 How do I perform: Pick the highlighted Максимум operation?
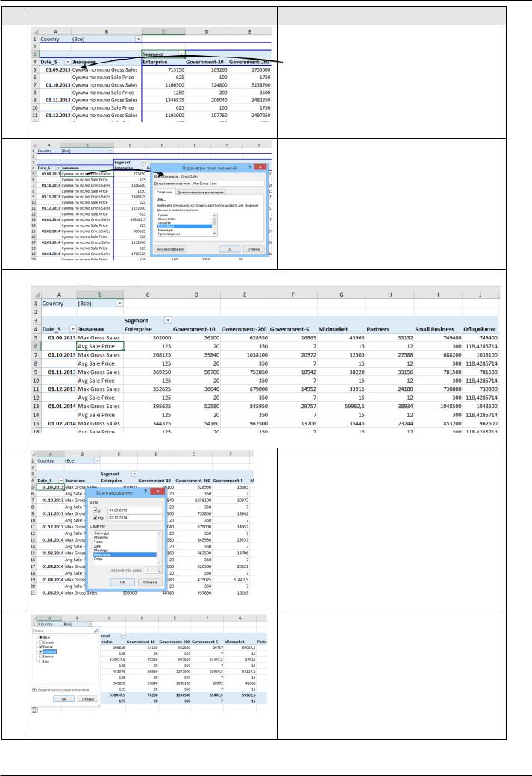pyautogui.click(x=184, y=226)
